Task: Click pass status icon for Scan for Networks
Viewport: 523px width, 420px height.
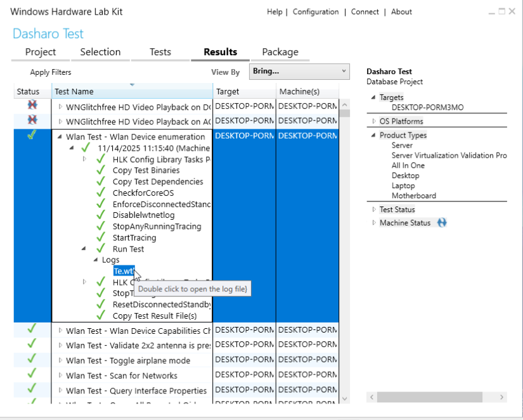Action: [32, 375]
